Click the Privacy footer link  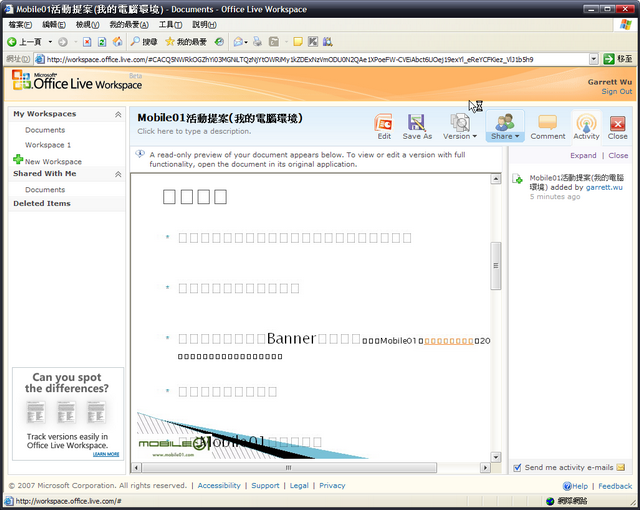332,486
